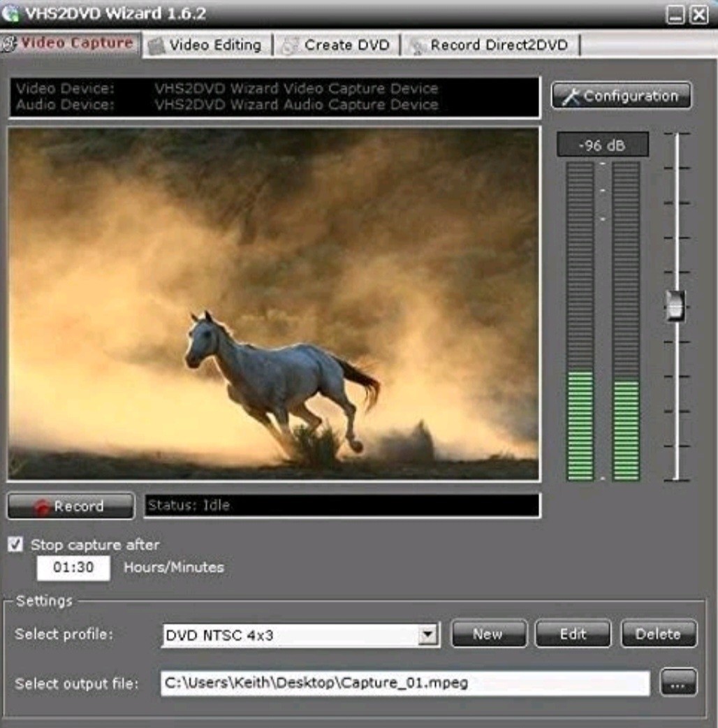Browse for output file with ellipsis button
This screenshot has height=728, width=718.
point(678,683)
